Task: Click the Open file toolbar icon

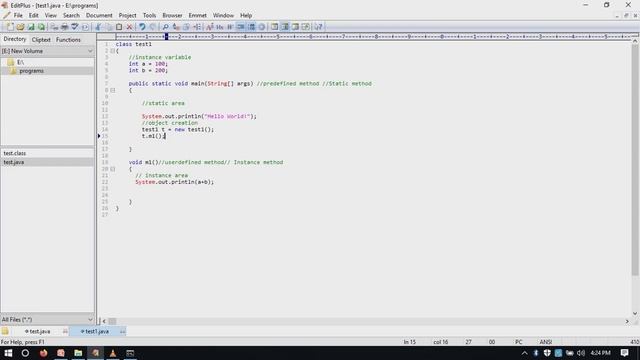Action: [20, 27]
